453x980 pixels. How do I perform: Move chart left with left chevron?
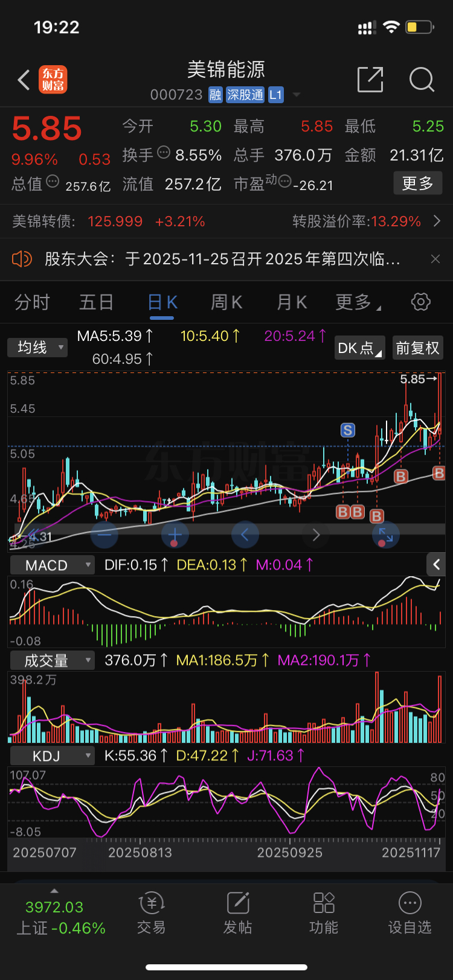pos(245,534)
